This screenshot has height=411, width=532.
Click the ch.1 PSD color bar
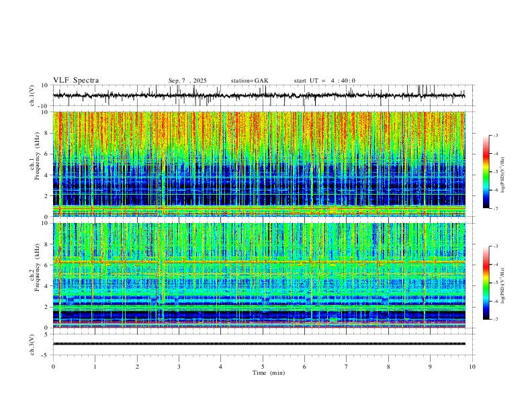tap(486, 172)
